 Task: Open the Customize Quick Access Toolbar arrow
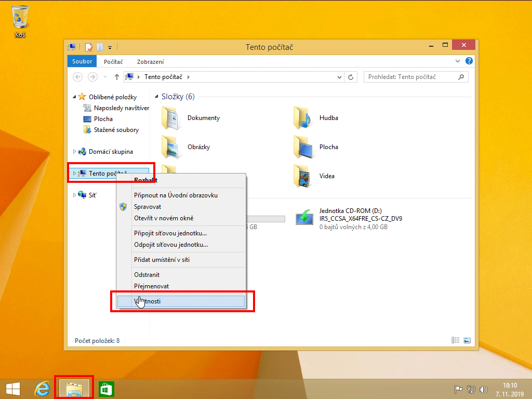(x=110, y=47)
